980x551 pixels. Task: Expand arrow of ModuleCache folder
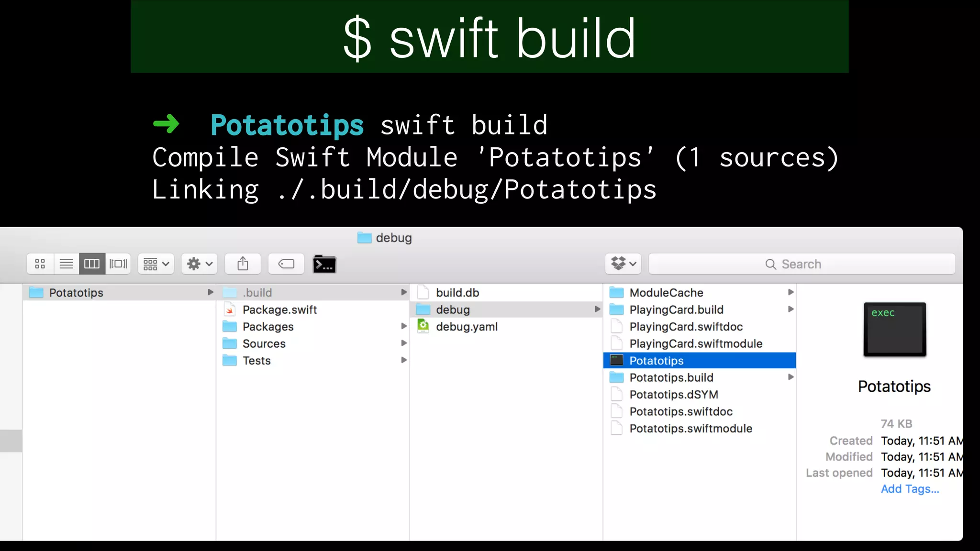pos(791,292)
